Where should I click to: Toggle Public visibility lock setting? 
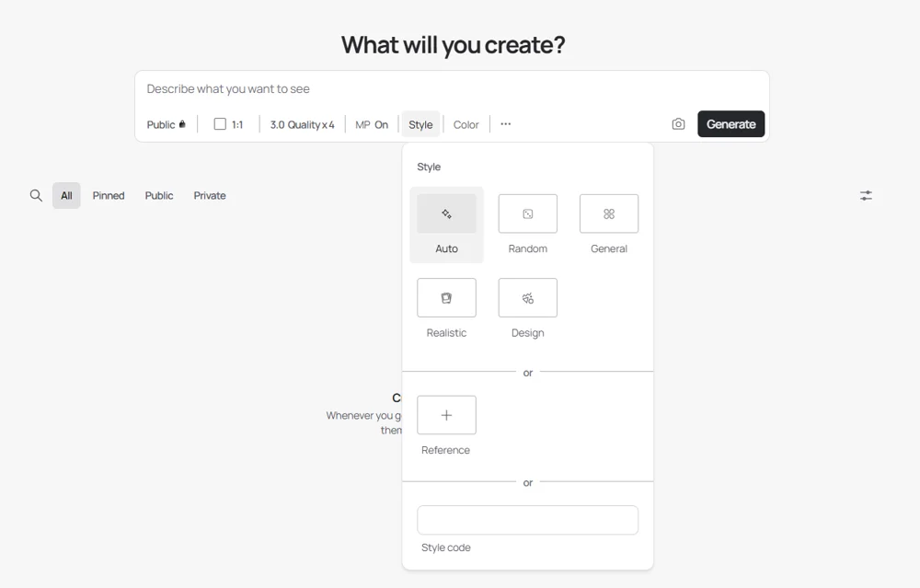click(166, 124)
